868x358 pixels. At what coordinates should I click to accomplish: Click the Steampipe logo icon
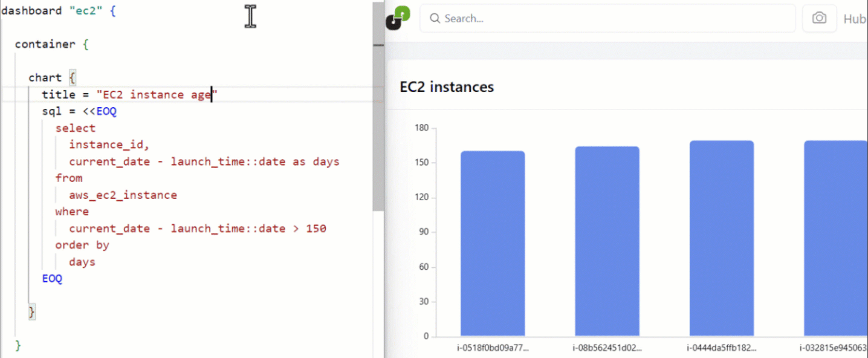pyautogui.click(x=398, y=18)
